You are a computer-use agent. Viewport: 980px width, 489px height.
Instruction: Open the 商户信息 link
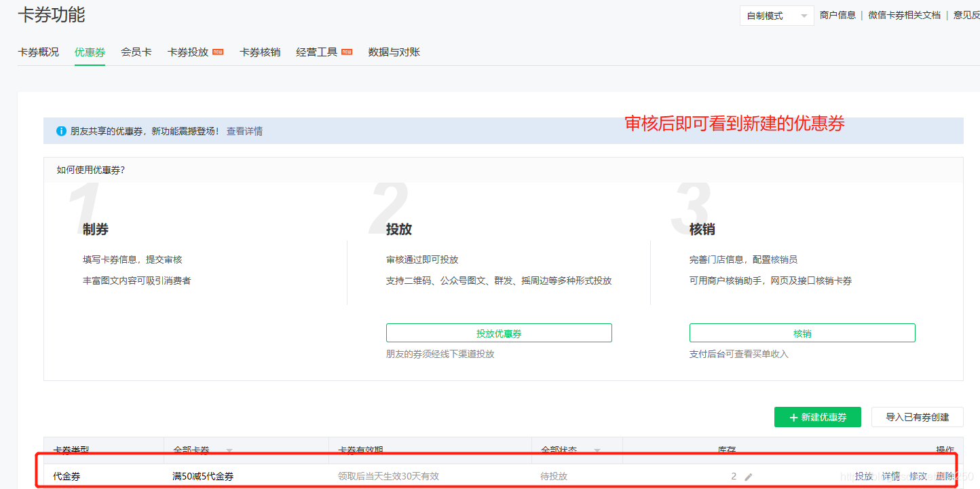[837, 15]
